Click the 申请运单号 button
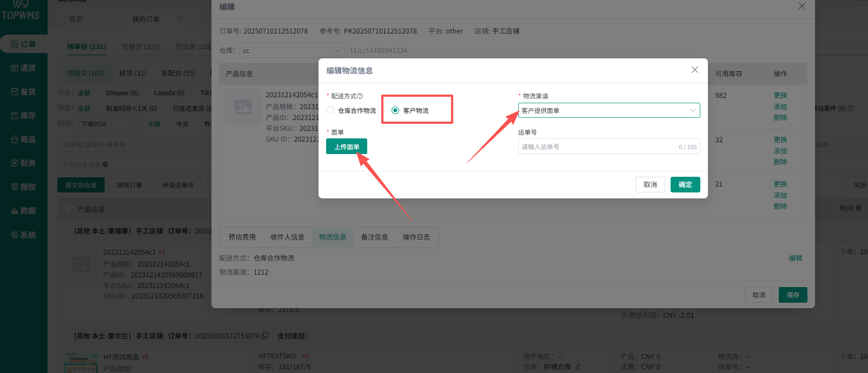Screen dimensions: 868x373 (178, 185)
